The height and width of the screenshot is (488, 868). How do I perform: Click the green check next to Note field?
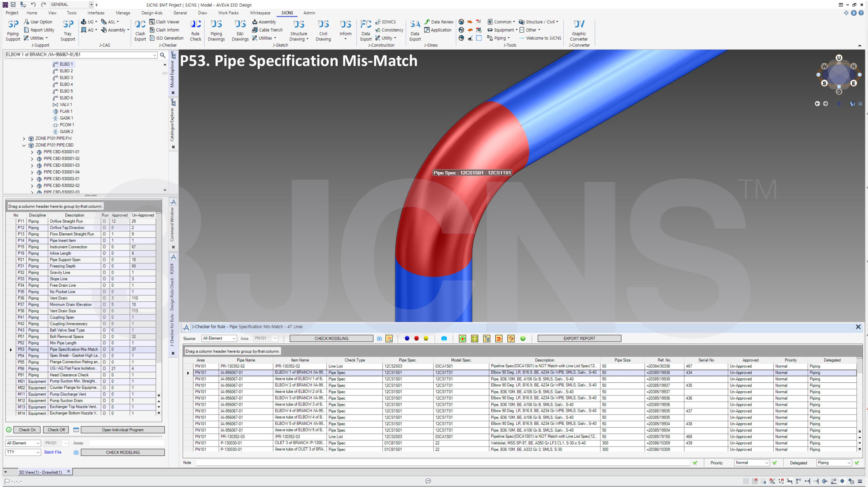coord(695,463)
